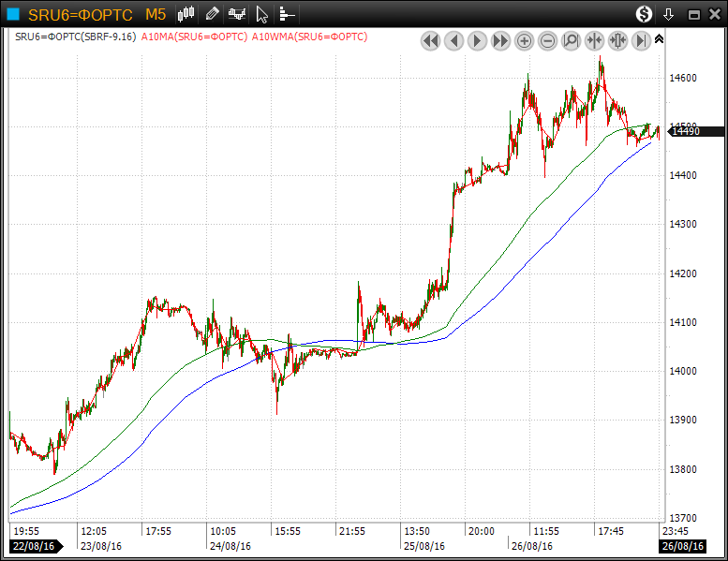Click the dollar sign icon

tap(644, 14)
